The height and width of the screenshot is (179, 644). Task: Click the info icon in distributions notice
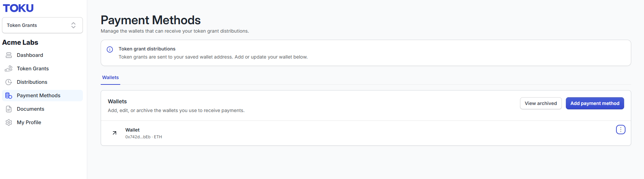click(x=110, y=49)
